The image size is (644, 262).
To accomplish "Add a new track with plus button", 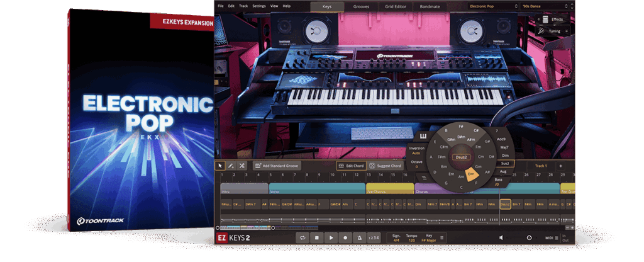I will [560, 166].
